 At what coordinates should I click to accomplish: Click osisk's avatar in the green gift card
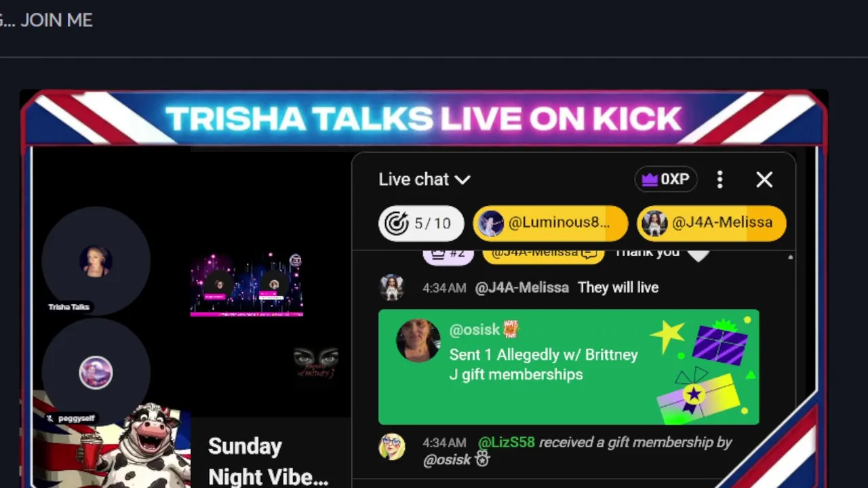(x=418, y=341)
